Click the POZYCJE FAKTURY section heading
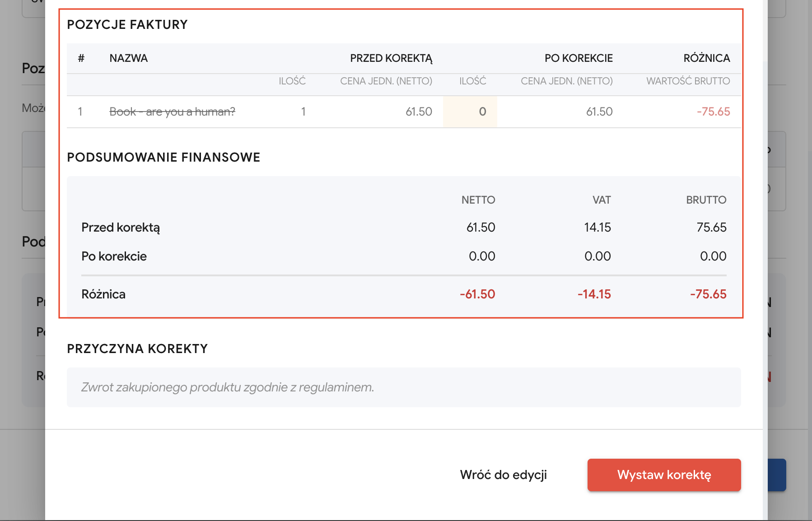Viewport: 812px width, 521px height. coord(127,24)
